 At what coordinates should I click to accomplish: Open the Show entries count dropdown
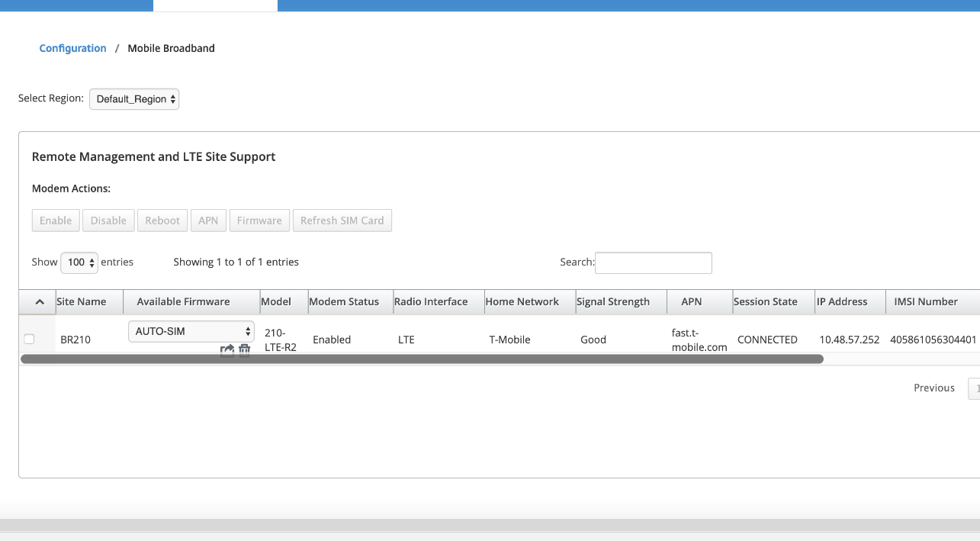pyautogui.click(x=79, y=262)
